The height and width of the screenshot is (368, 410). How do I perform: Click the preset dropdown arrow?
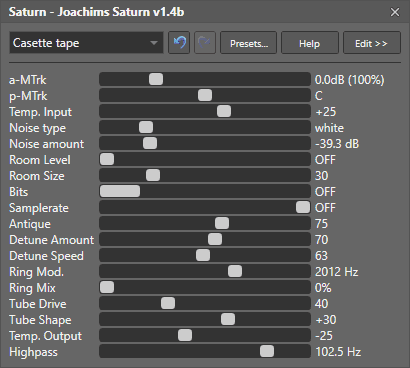click(154, 43)
